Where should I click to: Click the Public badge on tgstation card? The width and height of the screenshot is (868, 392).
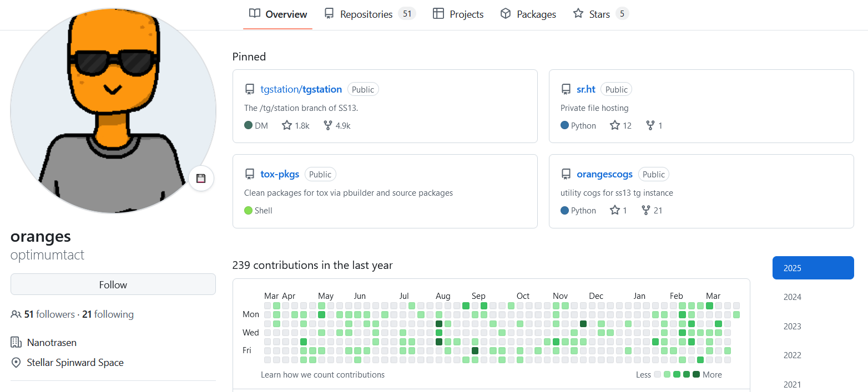click(x=364, y=89)
